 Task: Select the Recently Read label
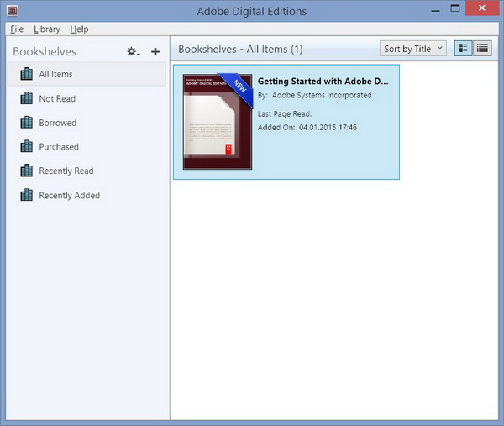(x=66, y=171)
